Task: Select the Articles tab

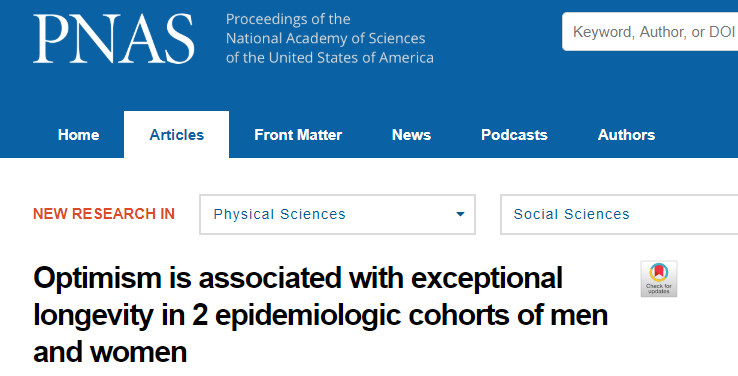Action: [x=176, y=135]
